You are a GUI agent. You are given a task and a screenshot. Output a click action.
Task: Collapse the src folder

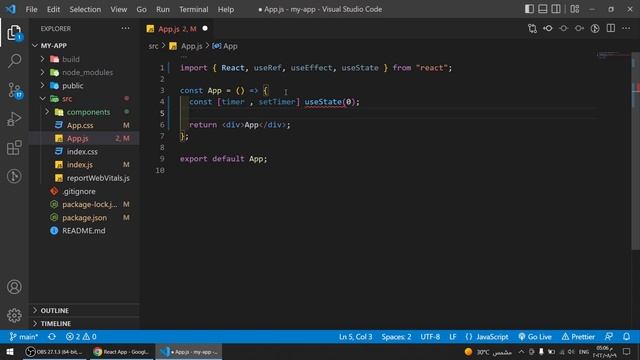coord(84,99)
